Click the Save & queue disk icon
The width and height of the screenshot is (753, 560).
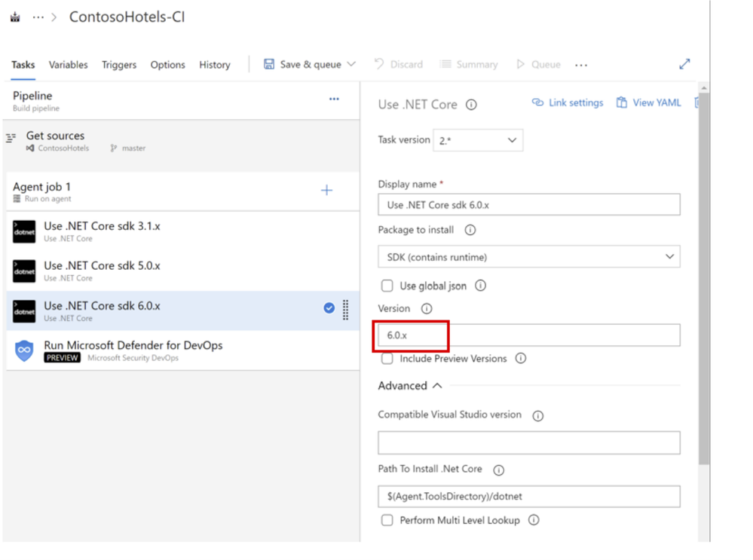coord(269,64)
